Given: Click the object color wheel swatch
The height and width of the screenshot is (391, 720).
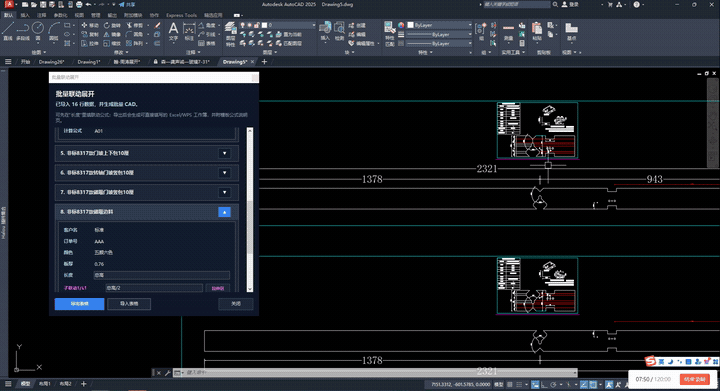Looking at the screenshot, I should [x=401, y=25].
